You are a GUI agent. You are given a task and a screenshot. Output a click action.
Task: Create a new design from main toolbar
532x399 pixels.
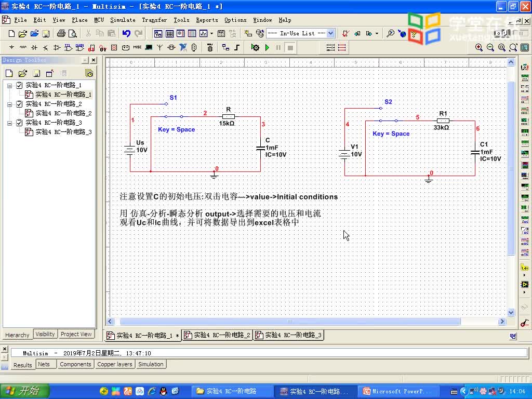[x=11, y=34]
